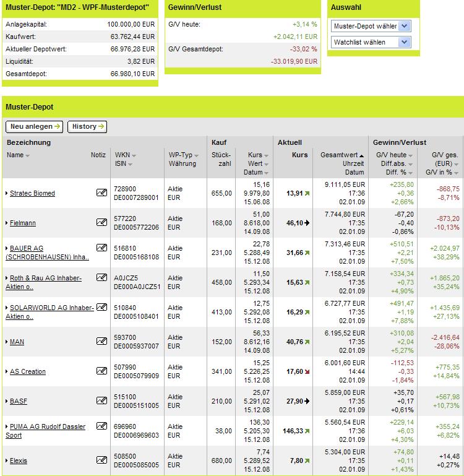Open the Fielmann stock link
Viewport: 464px width, 476px height.
(23, 223)
